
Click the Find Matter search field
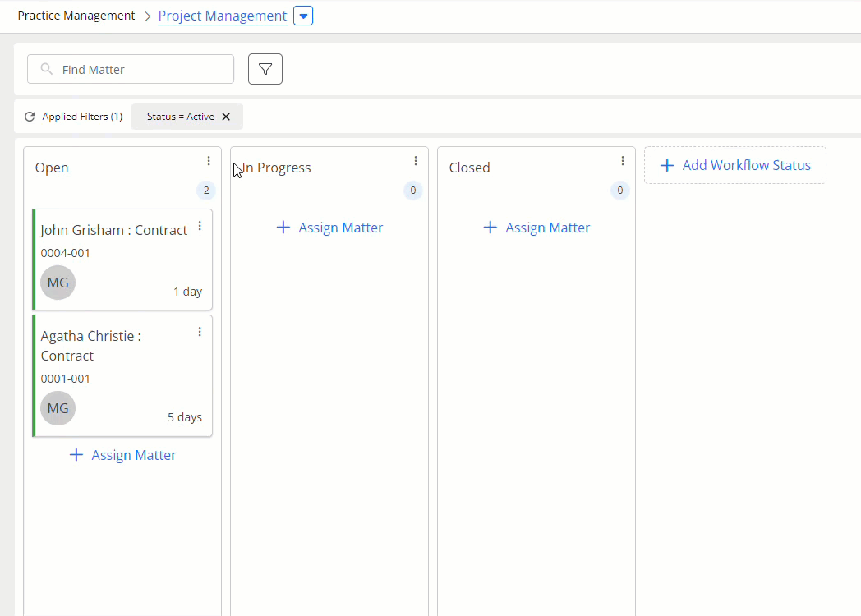tap(131, 69)
